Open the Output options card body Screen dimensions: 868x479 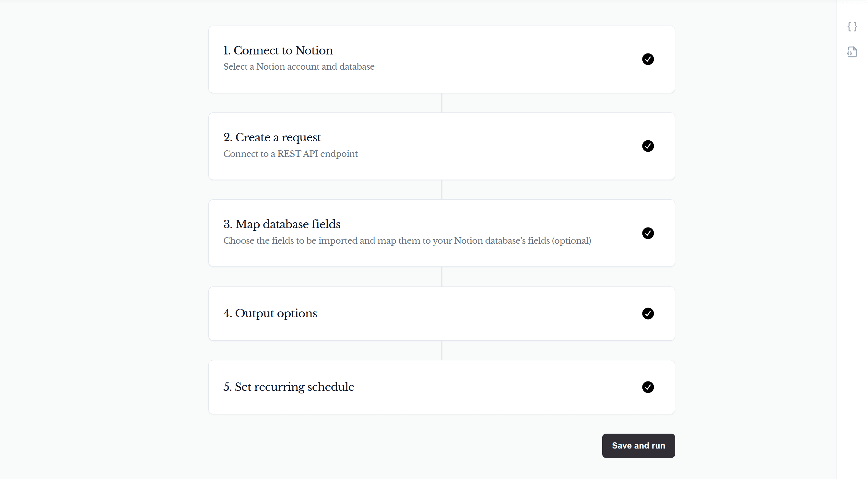pos(441,314)
